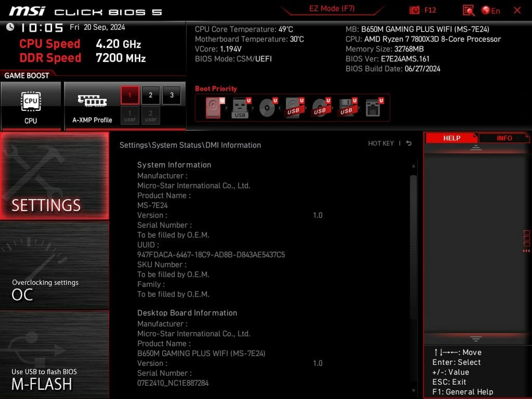The image size is (532, 399).
Task: Open the SETTINGS section
Action: point(55,176)
